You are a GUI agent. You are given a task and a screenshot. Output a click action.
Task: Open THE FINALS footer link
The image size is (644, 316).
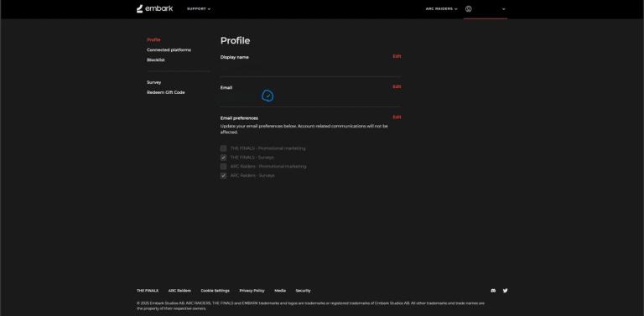tap(148, 291)
